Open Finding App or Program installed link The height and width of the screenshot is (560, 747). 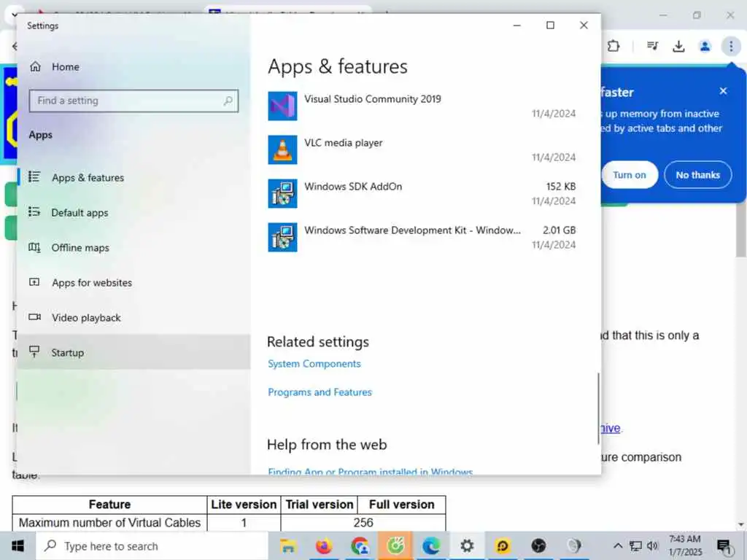point(370,472)
